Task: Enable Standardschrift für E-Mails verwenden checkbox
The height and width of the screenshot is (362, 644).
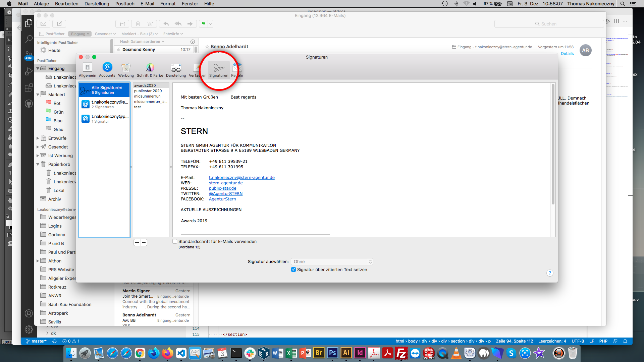Action: [x=175, y=241]
